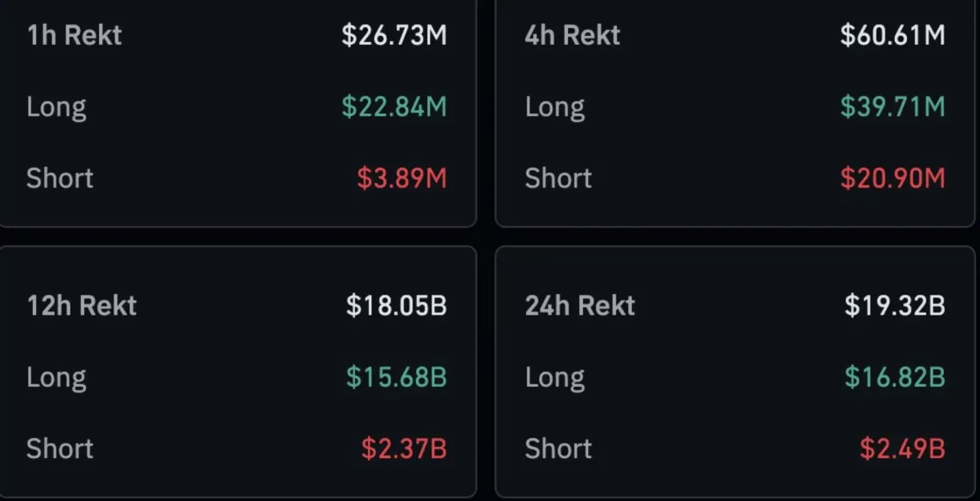Click the 4h Long value $39.71M

(x=892, y=107)
